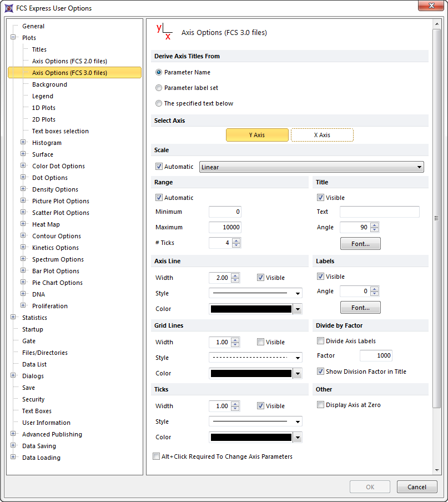Decrease the Title Angle spinner value
Screen dimensions: 448x502
(374, 230)
